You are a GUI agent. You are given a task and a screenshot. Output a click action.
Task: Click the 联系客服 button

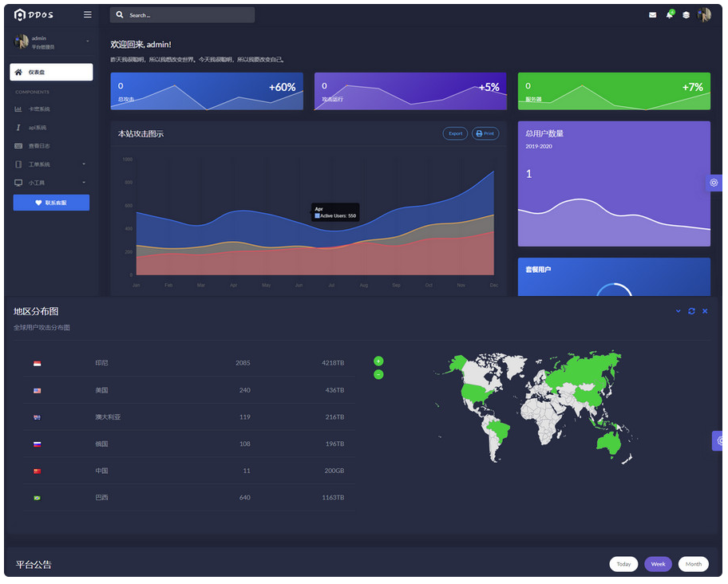(51, 203)
